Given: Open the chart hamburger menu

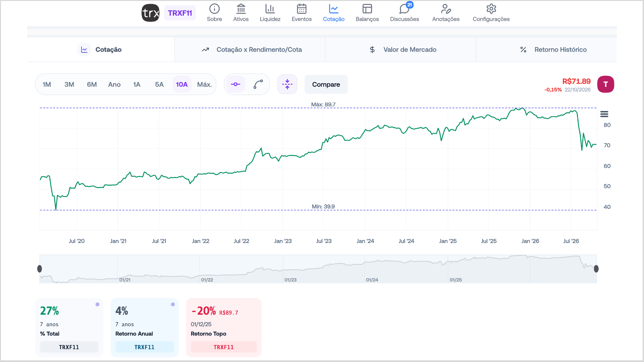Looking at the screenshot, I should [604, 114].
